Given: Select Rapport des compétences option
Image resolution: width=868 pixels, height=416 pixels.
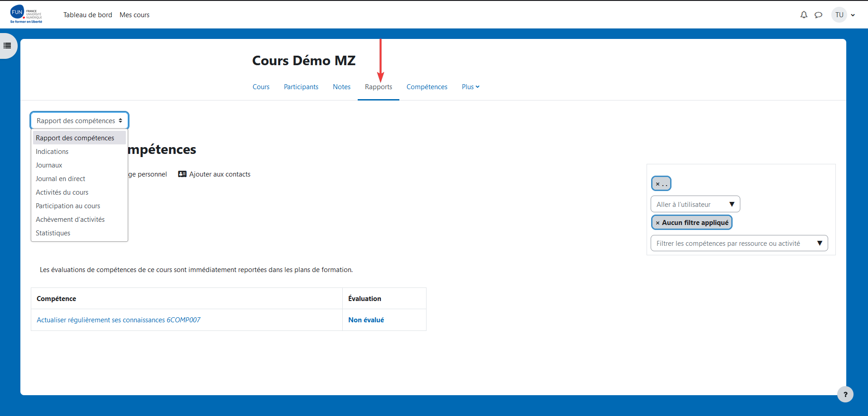Looking at the screenshot, I should pos(80,138).
